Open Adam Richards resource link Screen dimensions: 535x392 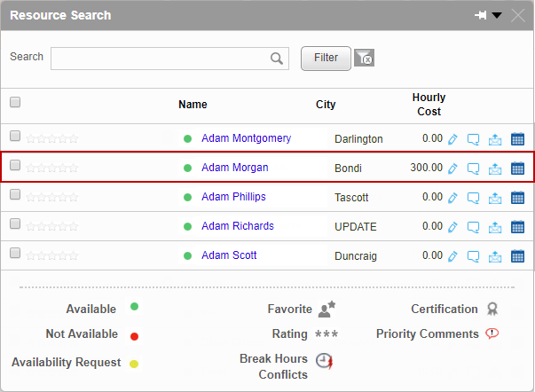237,226
